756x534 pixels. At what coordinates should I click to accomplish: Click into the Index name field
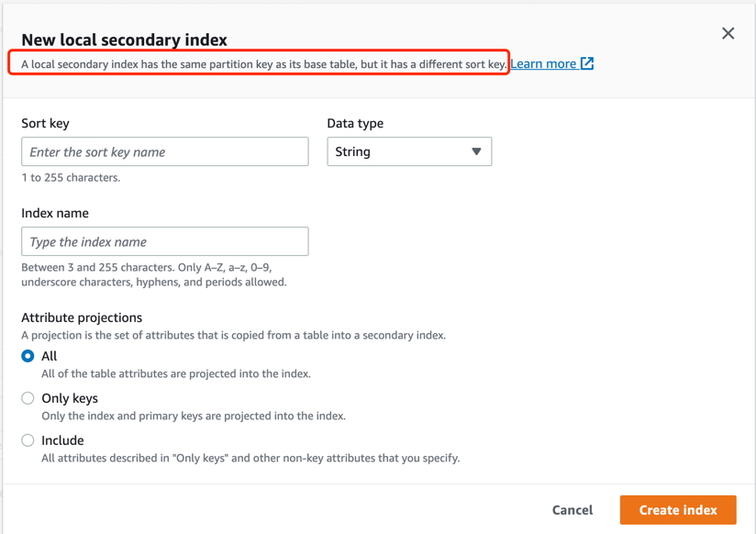(x=165, y=241)
